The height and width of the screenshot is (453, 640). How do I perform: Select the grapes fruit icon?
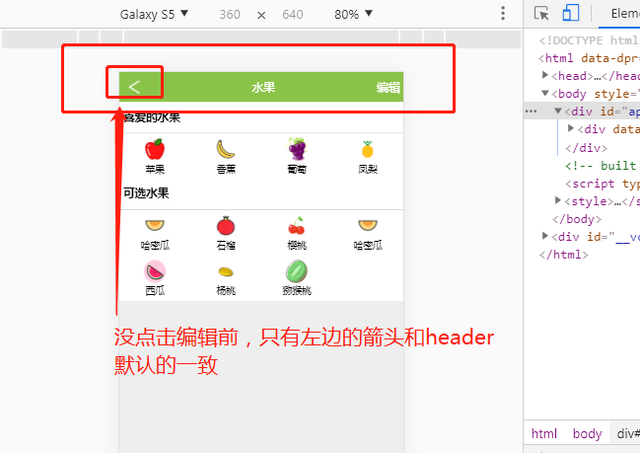click(x=297, y=149)
